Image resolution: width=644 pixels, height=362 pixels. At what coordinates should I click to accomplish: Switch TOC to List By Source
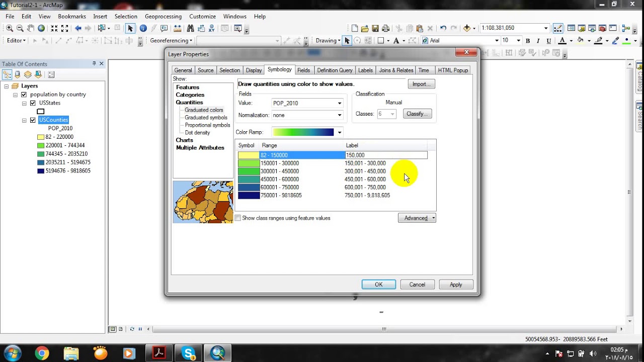[x=18, y=74]
